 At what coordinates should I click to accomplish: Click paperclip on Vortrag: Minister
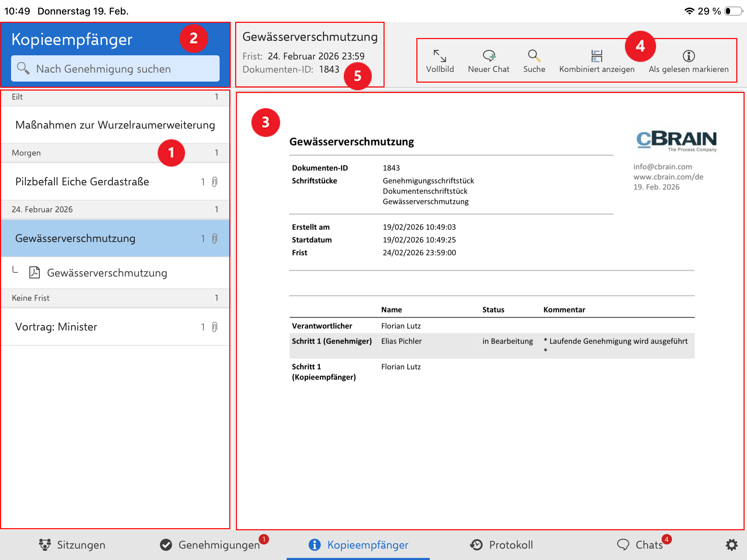[215, 327]
